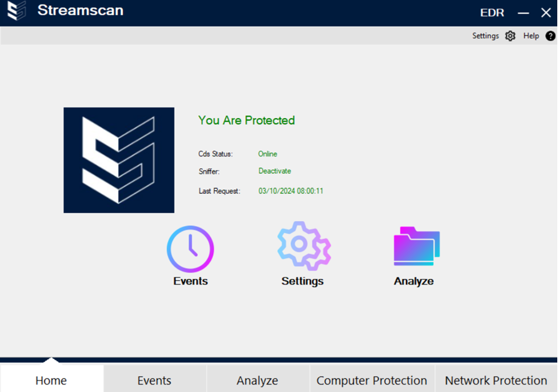559x392 pixels.
Task: Open the Events clock icon
Action: (190, 249)
